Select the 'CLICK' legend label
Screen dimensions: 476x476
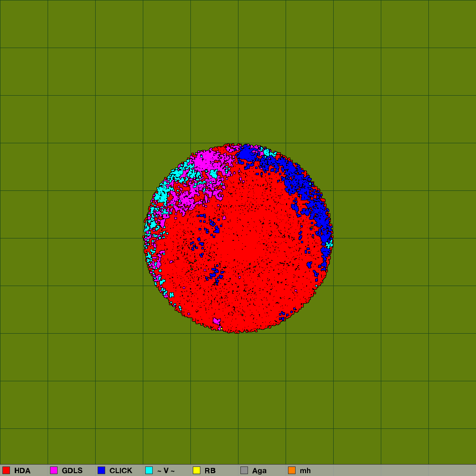click(121, 471)
